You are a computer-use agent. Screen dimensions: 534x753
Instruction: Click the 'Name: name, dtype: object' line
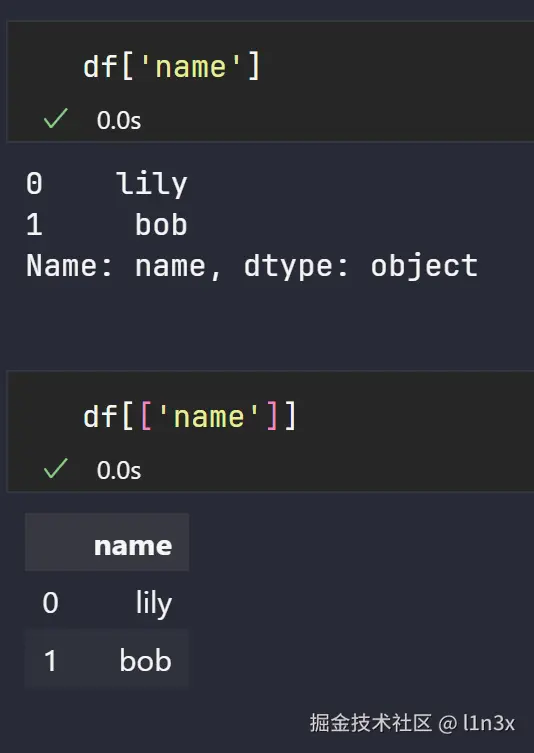[x=252, y=266]
